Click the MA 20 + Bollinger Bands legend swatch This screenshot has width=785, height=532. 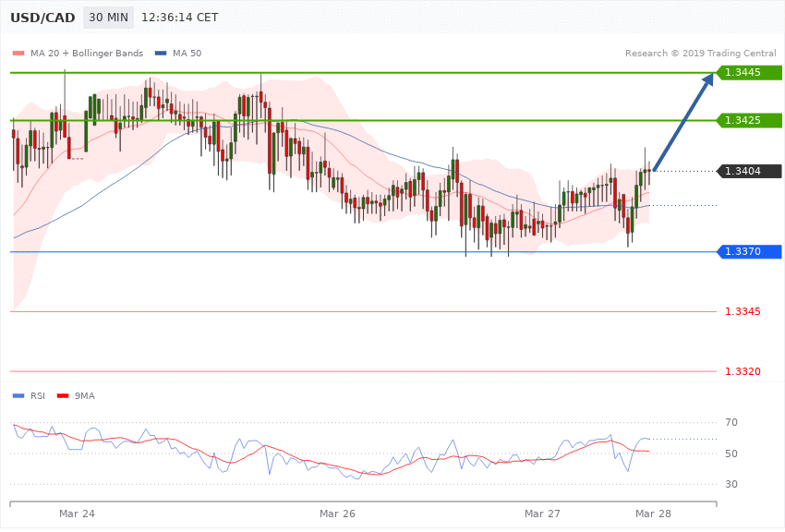pos(18,53)
